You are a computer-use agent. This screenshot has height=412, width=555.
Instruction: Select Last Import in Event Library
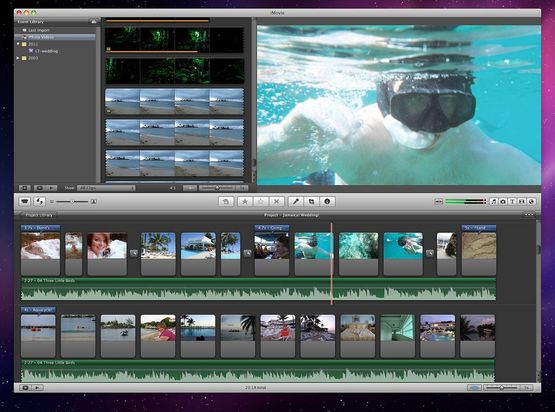coord(39,30)
